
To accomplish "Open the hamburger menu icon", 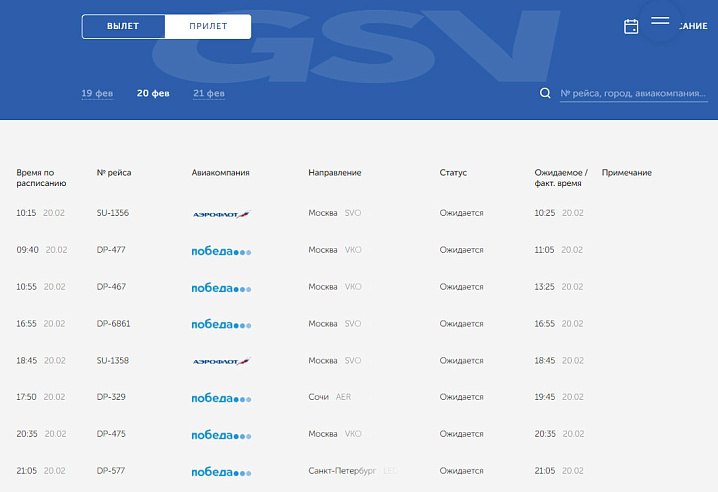I will pyautogui.click(x=660, y=21).
